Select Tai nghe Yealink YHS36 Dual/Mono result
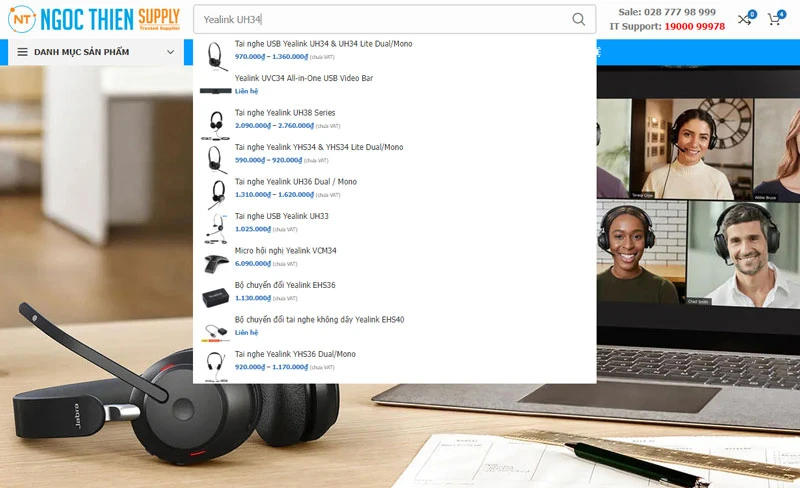 (295, 354)
